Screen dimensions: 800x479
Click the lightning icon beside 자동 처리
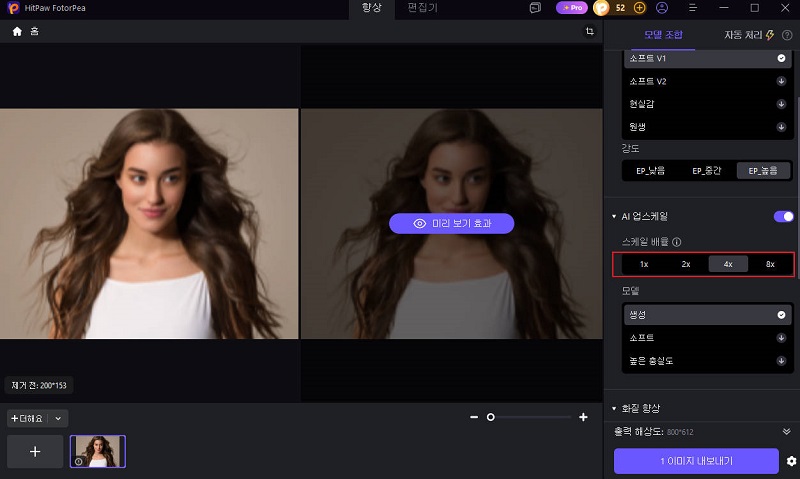coord(769,35)
